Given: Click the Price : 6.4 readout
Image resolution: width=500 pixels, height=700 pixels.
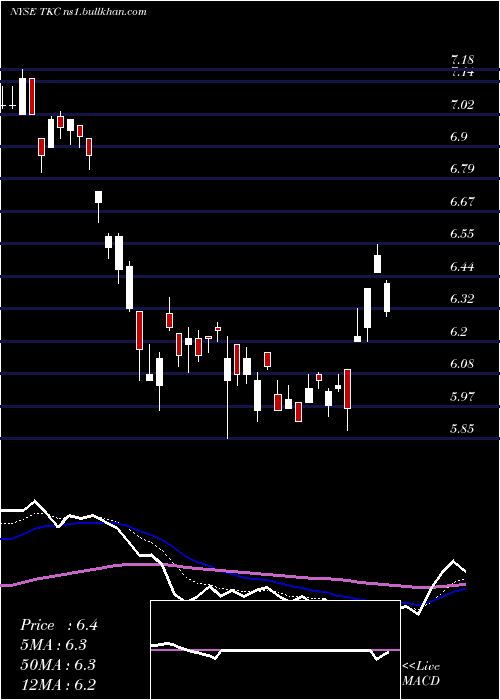Looking at the screenshot, I should [x=58, y=625].
